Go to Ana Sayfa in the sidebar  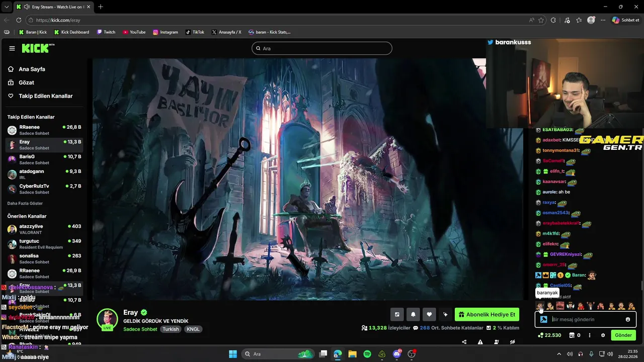(32, 69)
